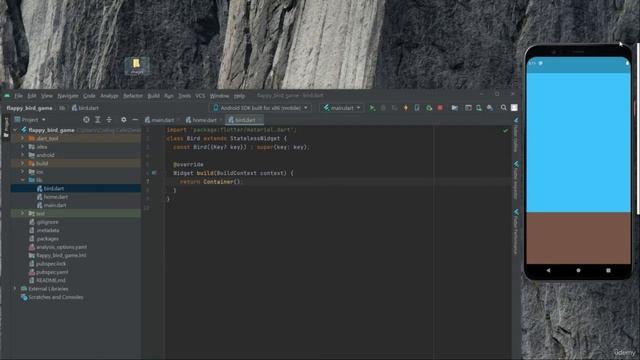
Task: Click flappy_bird_game in the breadcrumb bar
Action: coord(29,108)
